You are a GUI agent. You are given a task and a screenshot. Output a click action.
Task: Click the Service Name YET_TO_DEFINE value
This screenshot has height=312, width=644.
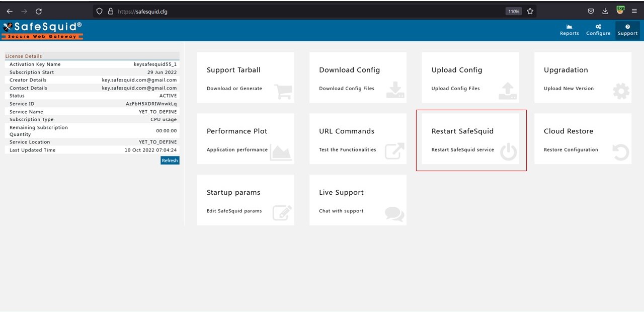coord(158,112)
